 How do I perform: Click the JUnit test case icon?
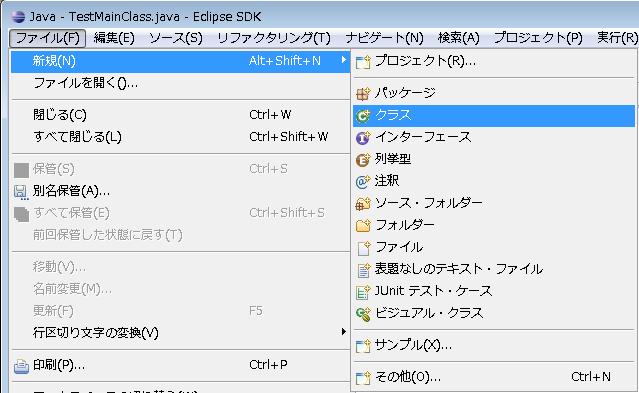[363, 292]
